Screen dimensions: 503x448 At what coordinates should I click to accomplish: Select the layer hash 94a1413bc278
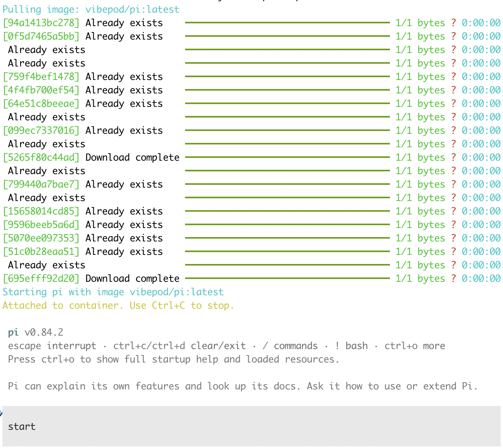click(x=41, y=23)
